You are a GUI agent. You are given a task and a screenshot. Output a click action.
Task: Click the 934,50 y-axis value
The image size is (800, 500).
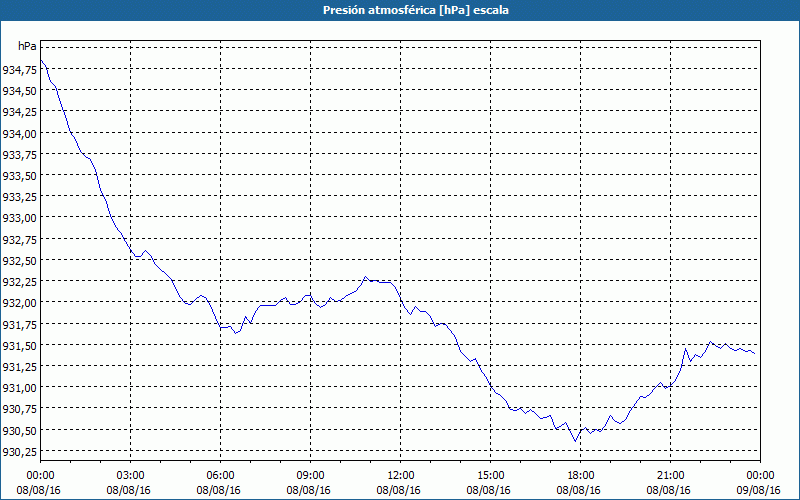(x=20, y=91)
